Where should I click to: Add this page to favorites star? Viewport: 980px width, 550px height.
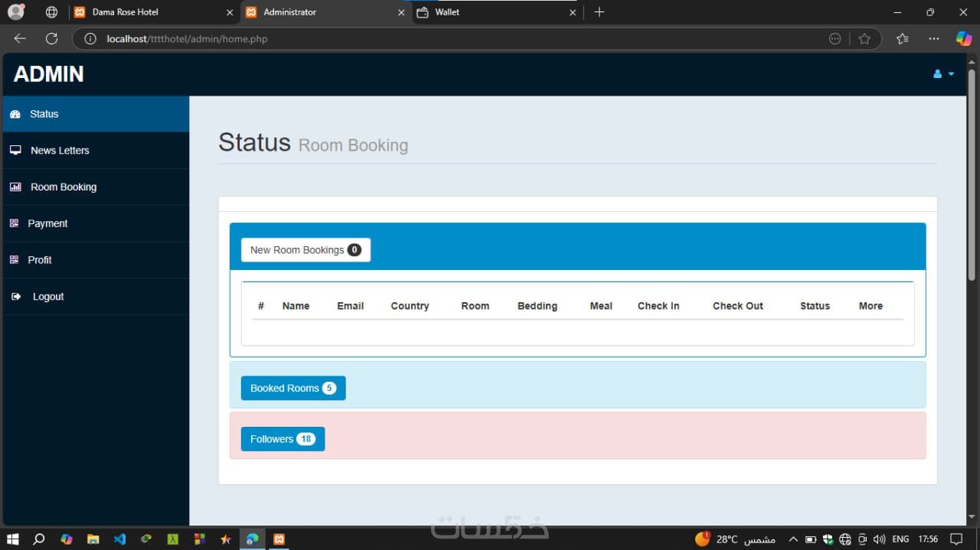point(864,39)
